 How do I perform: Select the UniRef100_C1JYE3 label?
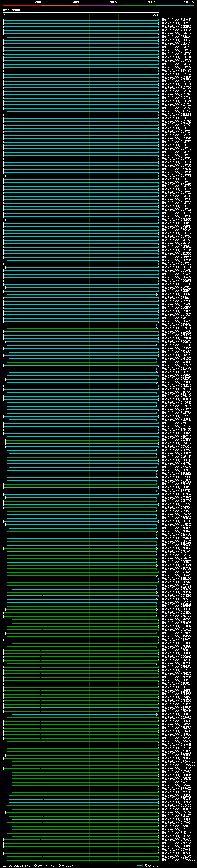coord(177,47)
